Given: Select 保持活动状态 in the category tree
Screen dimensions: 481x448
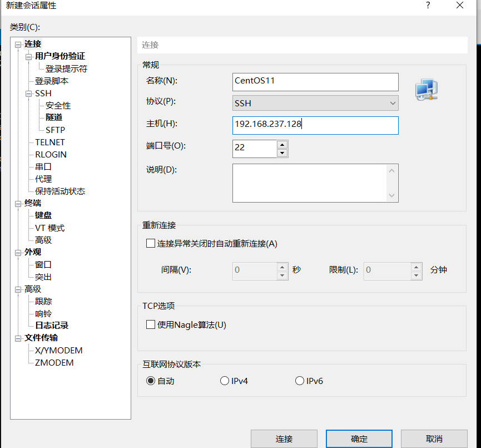Looking at the screenshot, I should (x=60, y=191).
